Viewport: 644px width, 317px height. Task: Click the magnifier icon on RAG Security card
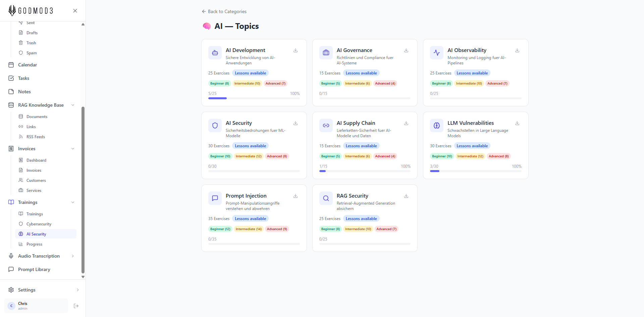click(x=326, y=198)
